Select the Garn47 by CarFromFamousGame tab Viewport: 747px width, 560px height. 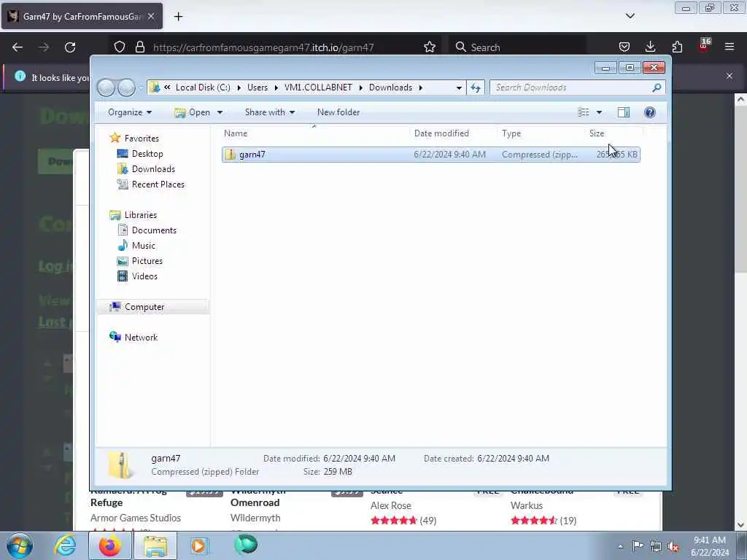click(x=82, y=16)
